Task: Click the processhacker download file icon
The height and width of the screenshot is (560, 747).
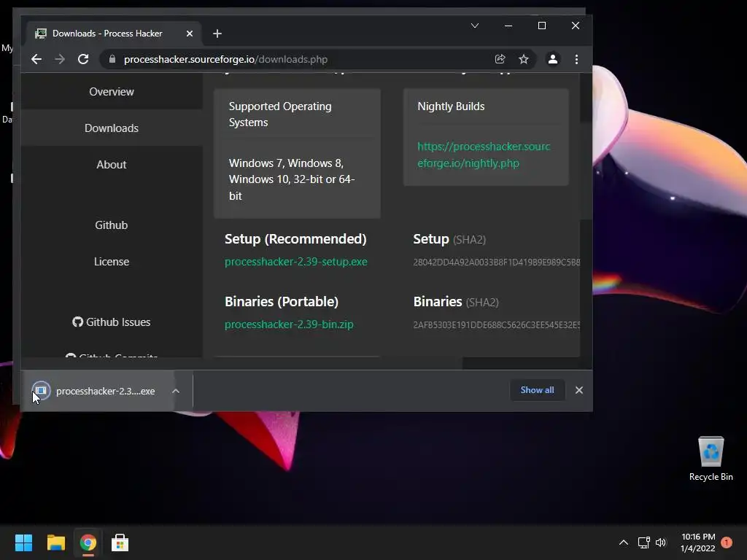Action: pyautogui.click(x=41, y=391)
